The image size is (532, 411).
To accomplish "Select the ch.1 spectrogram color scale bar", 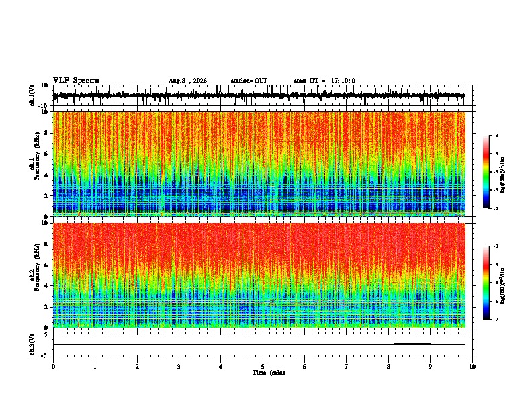I will pos(486,172).
